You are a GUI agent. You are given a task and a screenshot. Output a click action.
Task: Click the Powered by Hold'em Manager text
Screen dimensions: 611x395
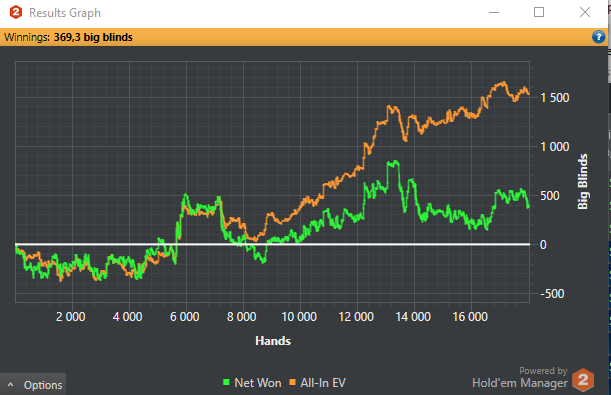520,377
